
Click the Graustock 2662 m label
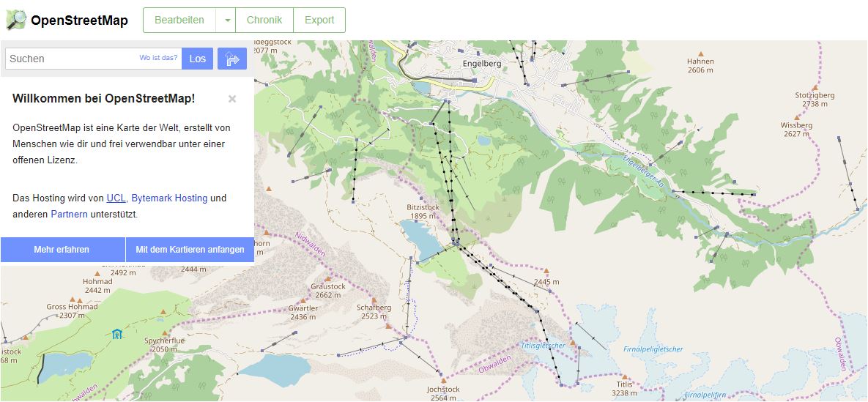point(328,291)
